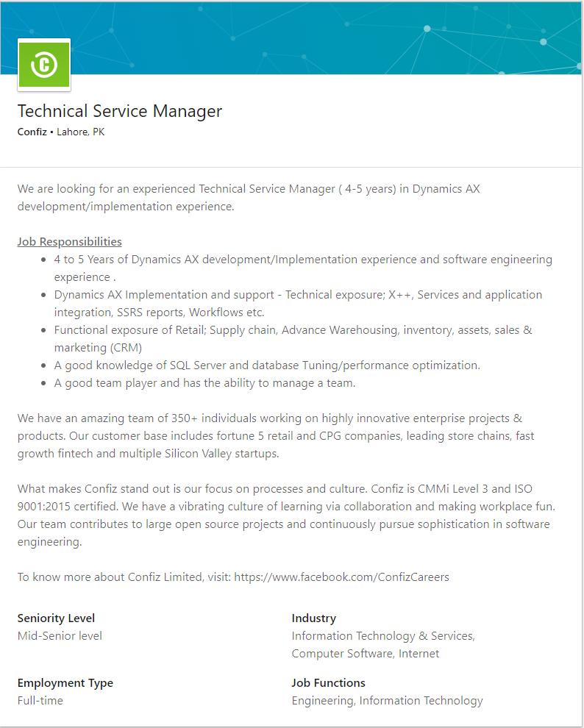Click Engineering, Information Technology job functions
The width and height of the screenshot is (584, 728).
(x=387, y=700)
